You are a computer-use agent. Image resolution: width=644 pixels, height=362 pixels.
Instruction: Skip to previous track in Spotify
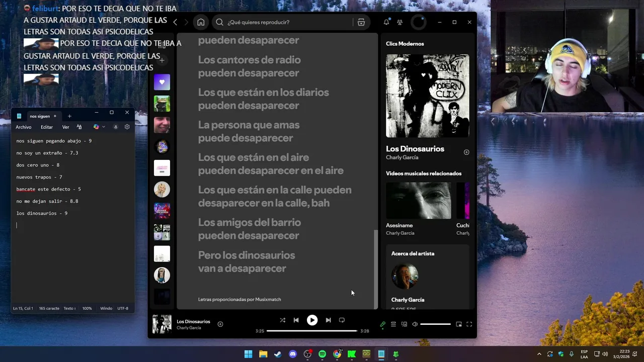(296, 320)
